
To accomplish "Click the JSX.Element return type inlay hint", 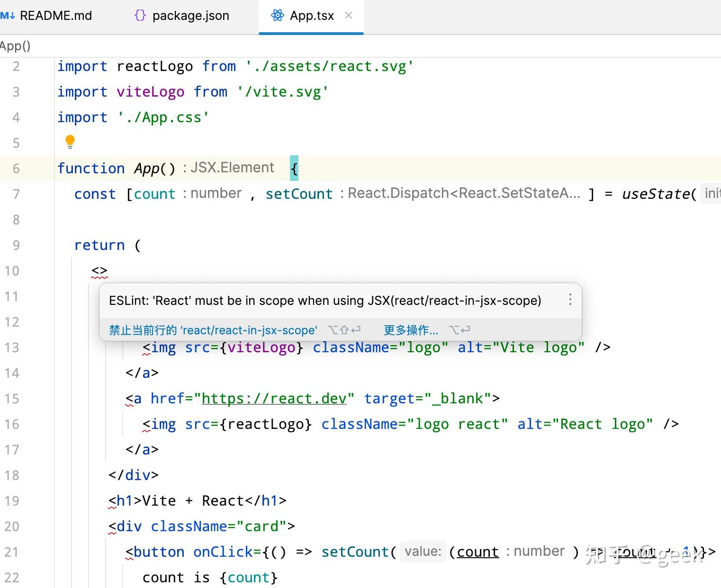I will (x=228, y=168).
